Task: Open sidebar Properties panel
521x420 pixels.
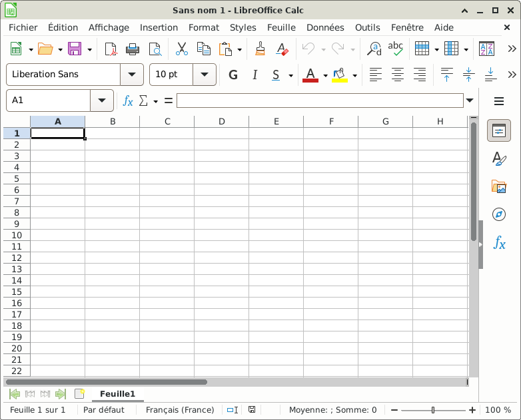Action: click(499, 130)
